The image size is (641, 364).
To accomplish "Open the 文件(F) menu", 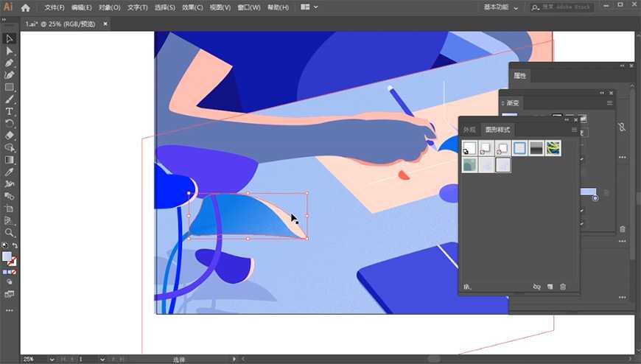I will click(55, 7).
